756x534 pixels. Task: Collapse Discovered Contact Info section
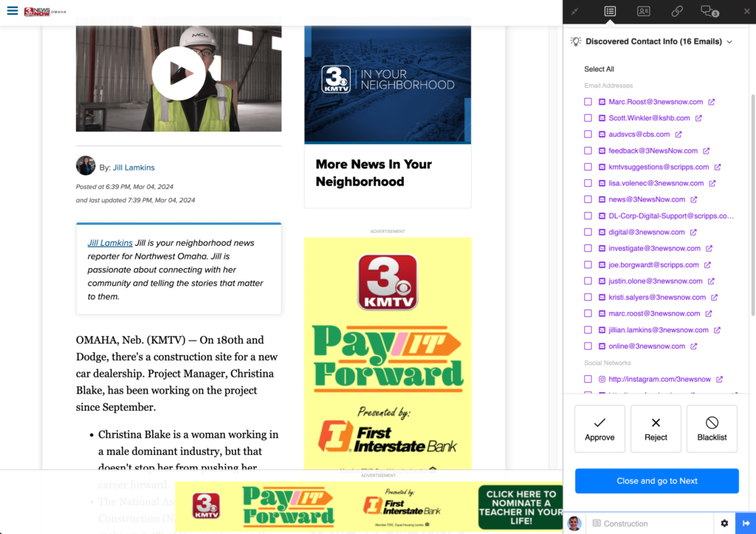pyautogui.click(x=729, y=42)
